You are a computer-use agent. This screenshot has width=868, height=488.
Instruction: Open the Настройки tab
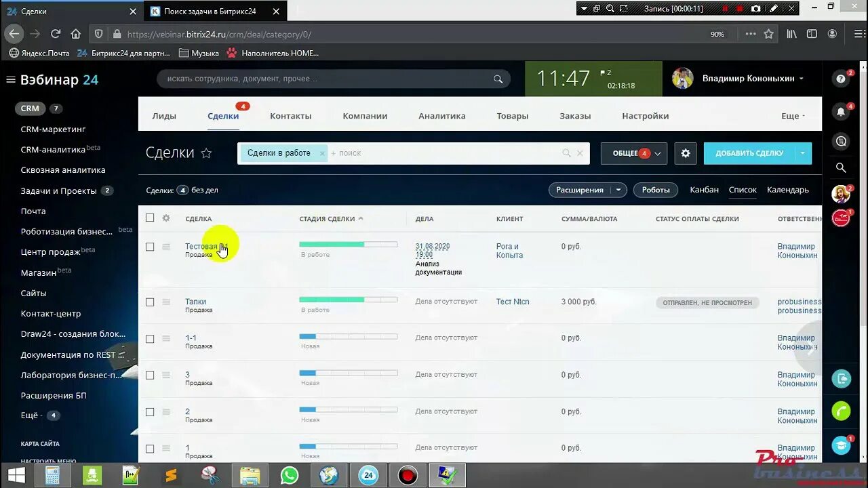pyautogui.click(x=646, y=116)
